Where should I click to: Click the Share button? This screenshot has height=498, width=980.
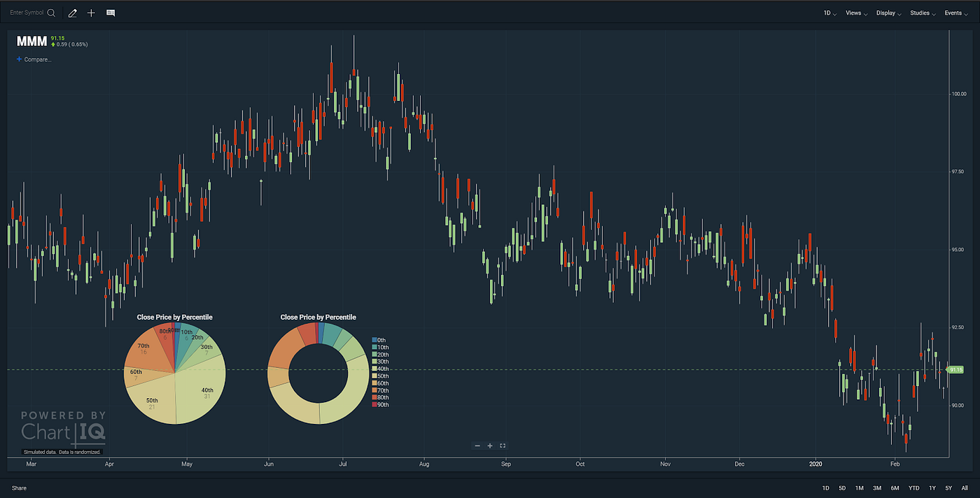pyautogui.click(x=19, y=488)
